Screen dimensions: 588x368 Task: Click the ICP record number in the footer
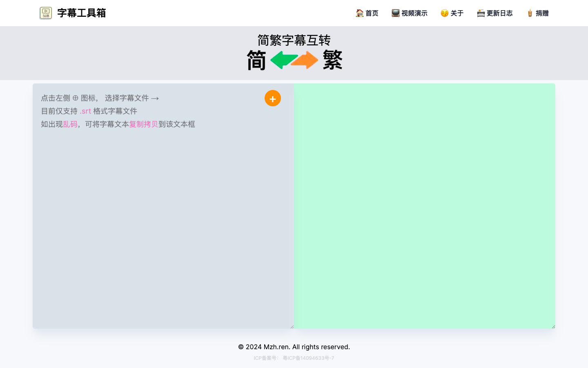point(308,358)
